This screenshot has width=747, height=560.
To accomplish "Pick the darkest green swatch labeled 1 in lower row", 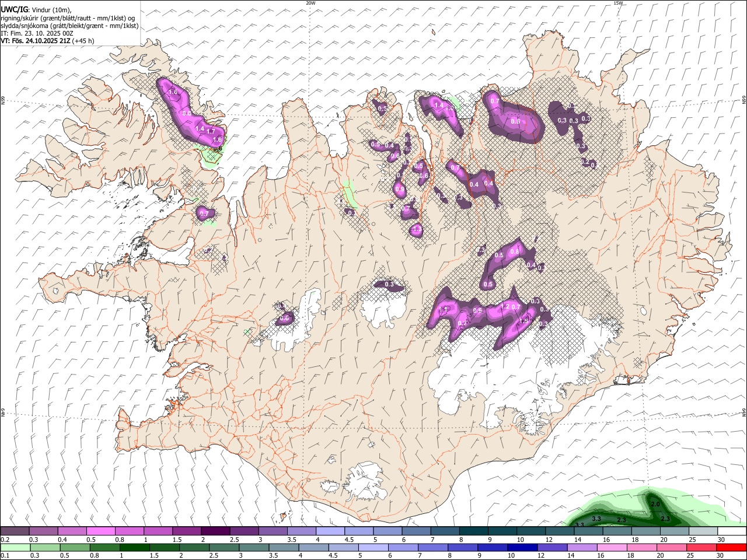I will coord(135,548).
